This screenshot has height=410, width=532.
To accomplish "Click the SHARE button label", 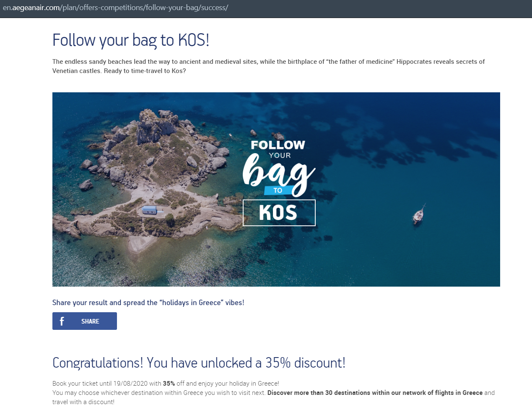I will click(90, 321).
